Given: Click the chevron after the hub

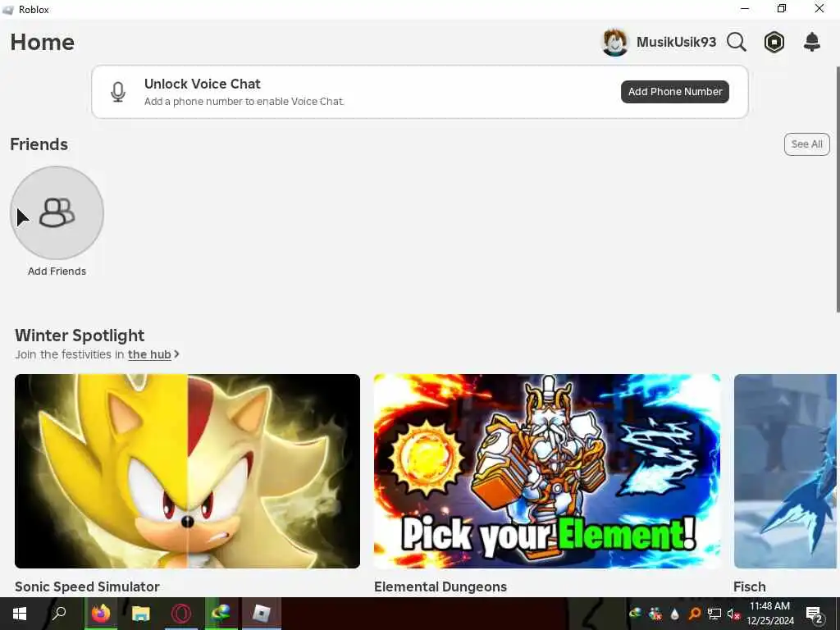Looking at the screenshot, I should [x=176, y=354].
